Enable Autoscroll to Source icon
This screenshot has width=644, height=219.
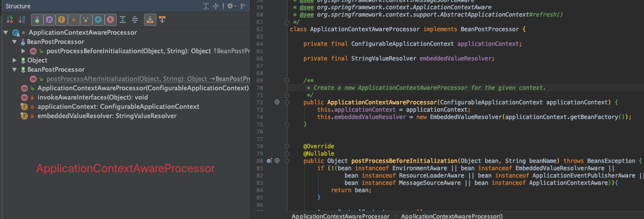150,20
